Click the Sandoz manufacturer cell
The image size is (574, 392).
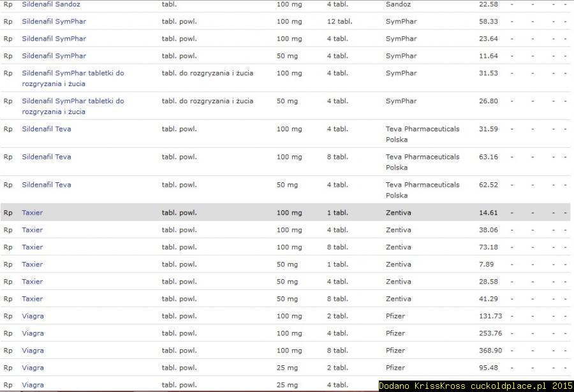coord(399,4)
